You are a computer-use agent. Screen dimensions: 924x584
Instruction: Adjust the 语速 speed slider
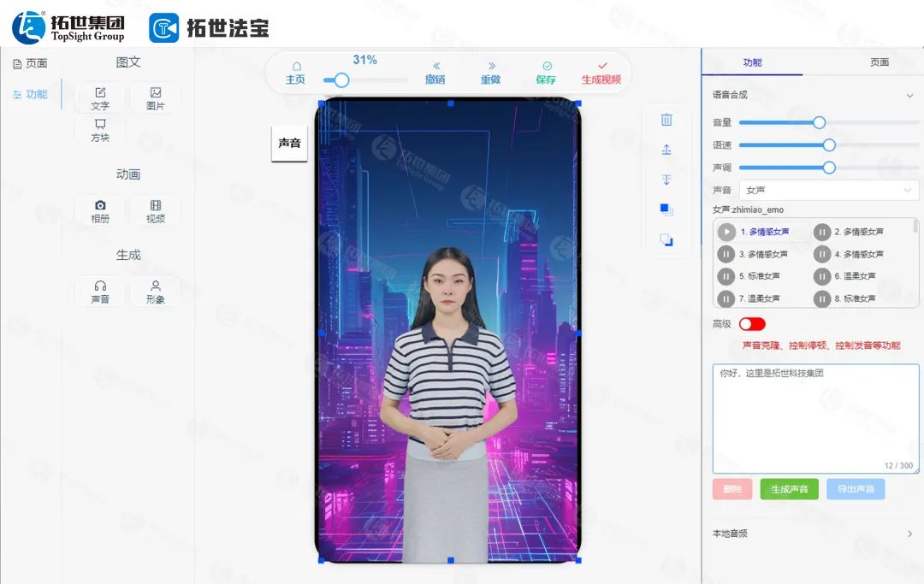829,145
